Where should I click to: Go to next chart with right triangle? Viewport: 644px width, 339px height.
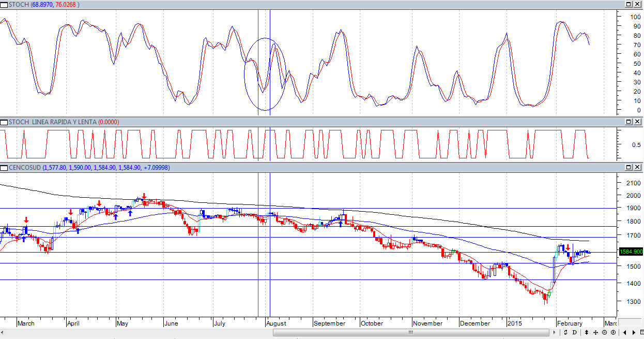(x=634, y=332)
